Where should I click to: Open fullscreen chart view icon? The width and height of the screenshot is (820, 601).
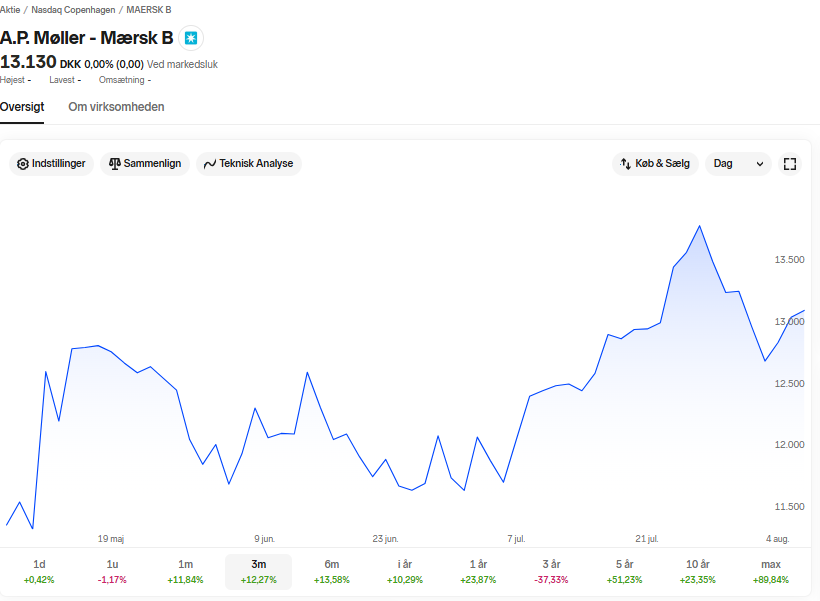click(x=790, y=164)
